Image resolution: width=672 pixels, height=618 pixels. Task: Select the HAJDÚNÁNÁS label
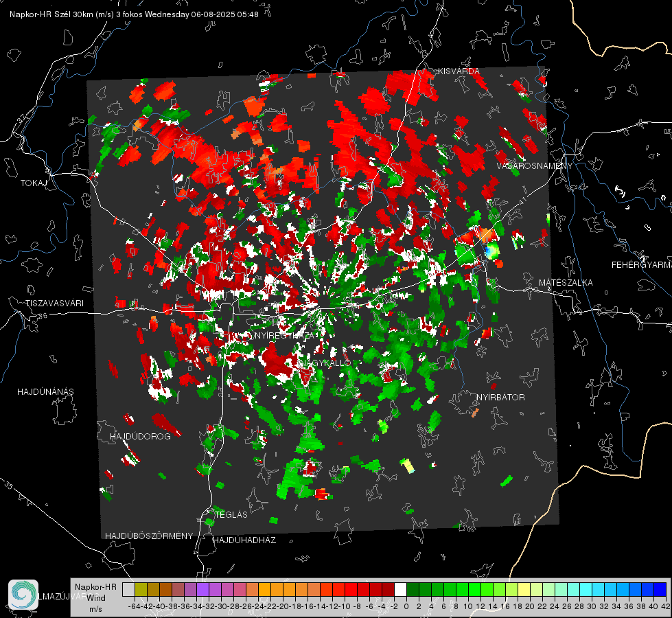[45, 392]
